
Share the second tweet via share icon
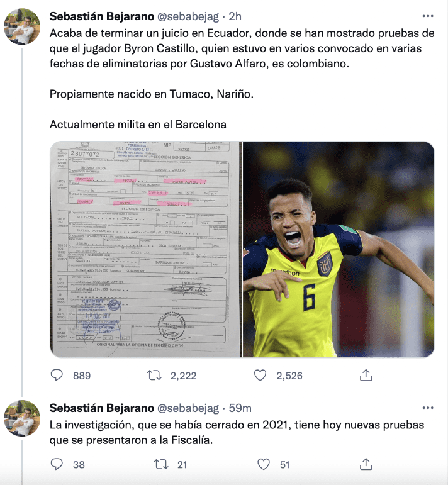(366, 464)
